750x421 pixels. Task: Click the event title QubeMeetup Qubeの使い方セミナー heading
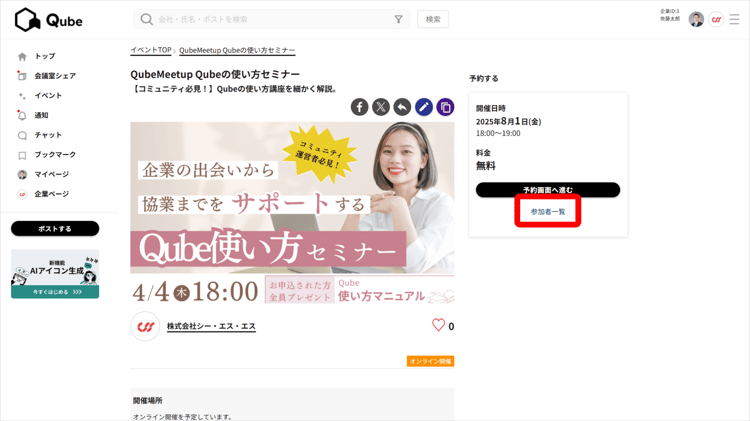pyautogui.click(x=215, y=74)
